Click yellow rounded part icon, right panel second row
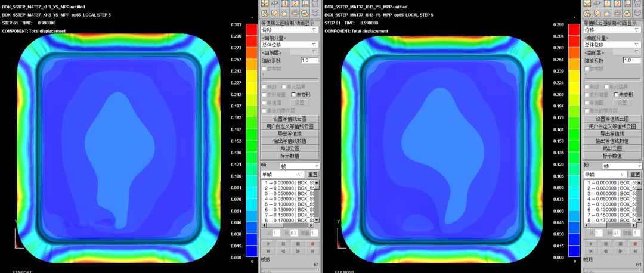644x273 pixels. pyautogui.click(x=627, y=13)
